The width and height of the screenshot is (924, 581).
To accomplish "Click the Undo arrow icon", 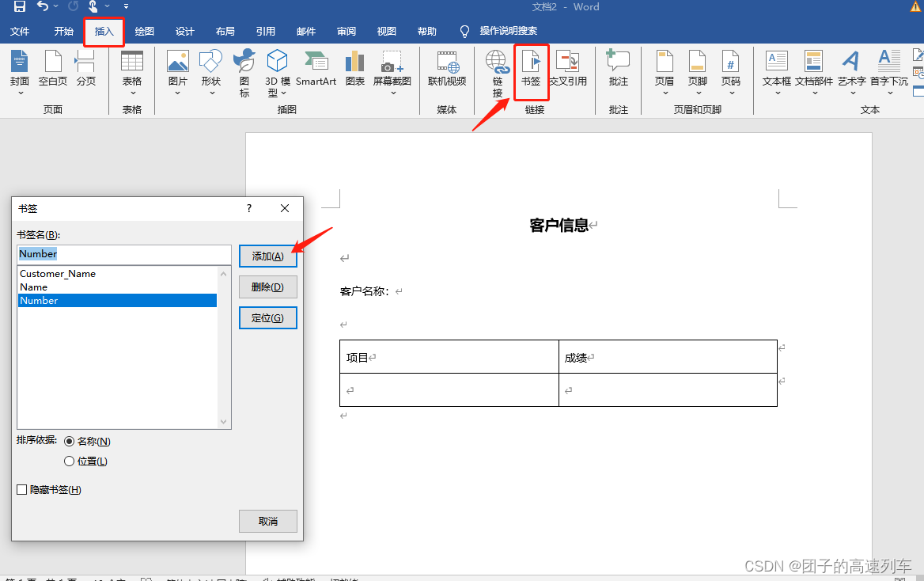I will coord(43,6).
